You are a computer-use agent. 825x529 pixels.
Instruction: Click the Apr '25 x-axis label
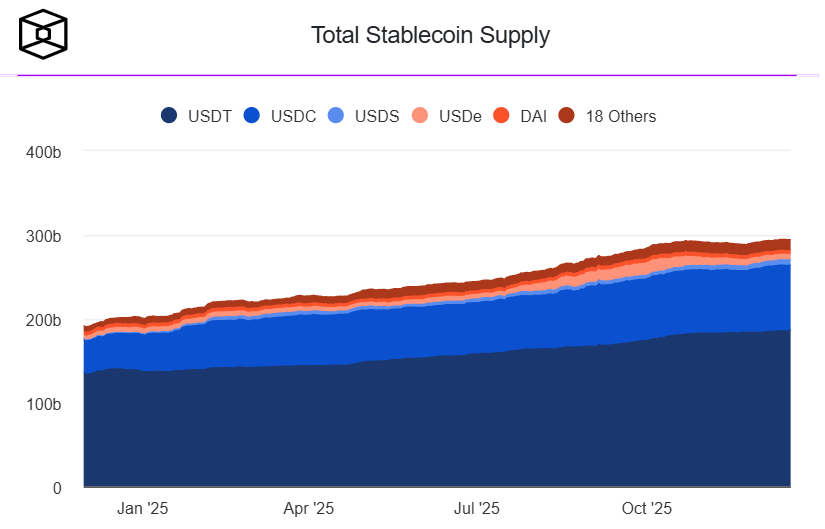click(309, 508)
